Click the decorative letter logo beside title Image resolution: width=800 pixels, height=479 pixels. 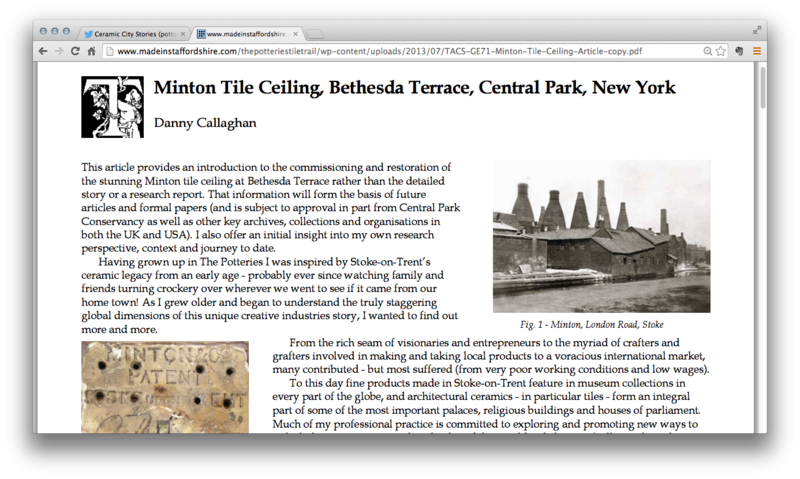pyautogui.click(x=112, y=107)
